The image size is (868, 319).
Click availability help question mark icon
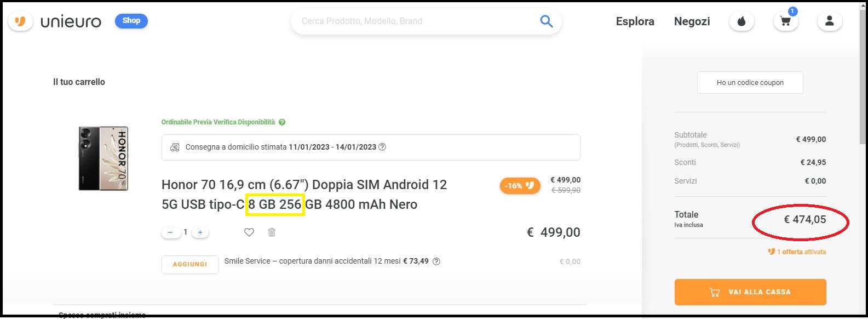[282, 122]
